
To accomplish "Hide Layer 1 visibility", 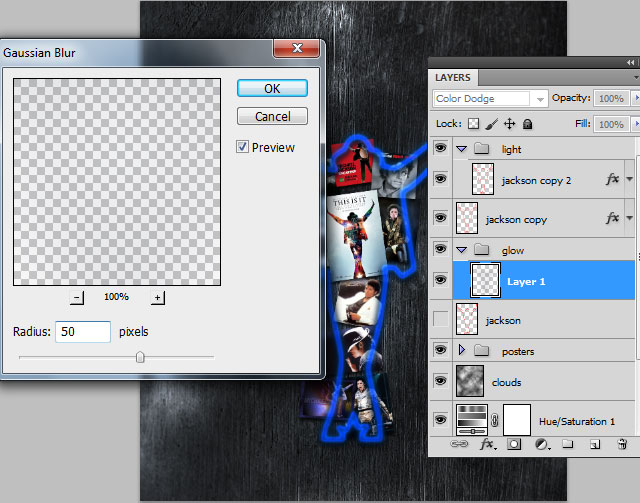I will pos(440,280).
